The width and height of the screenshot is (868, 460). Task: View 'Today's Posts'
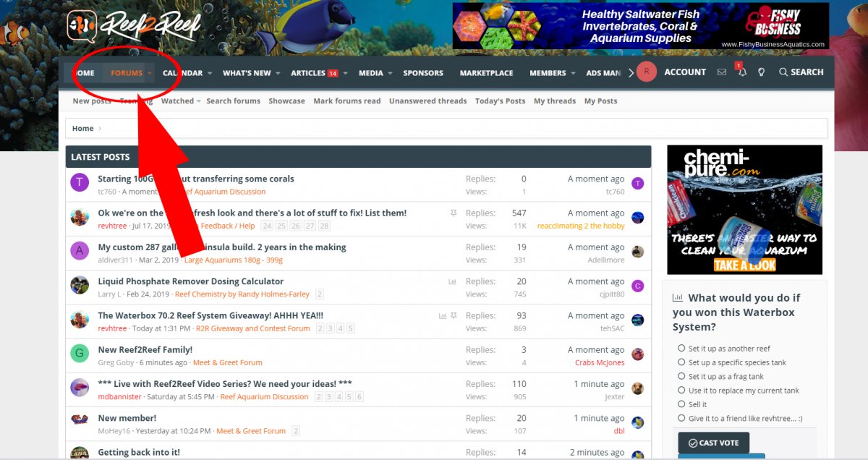tap(500, 101)
